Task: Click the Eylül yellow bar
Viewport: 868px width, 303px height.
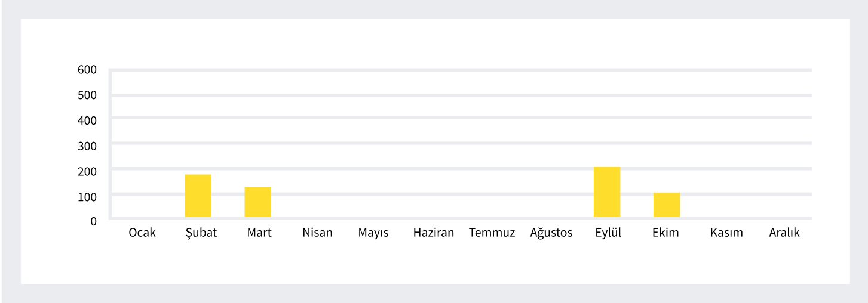Action: pos(607,192)
